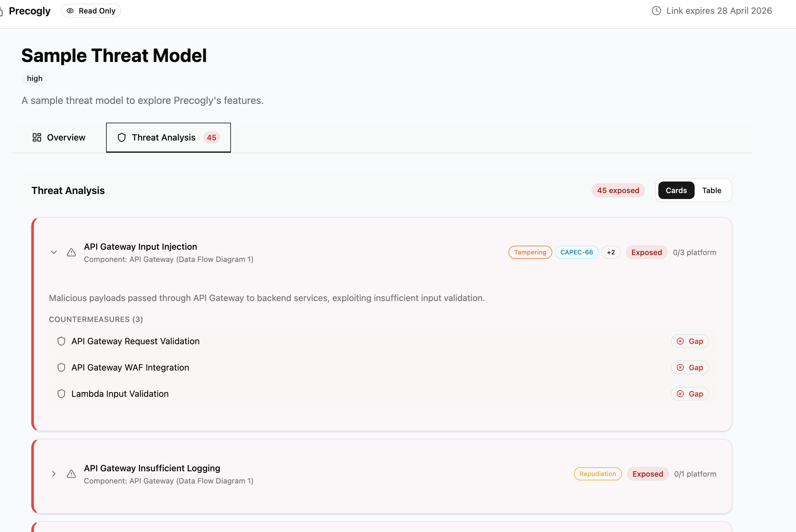Click the Precogly logo text
The image size is (796, 532).
[x=29, y=11]
